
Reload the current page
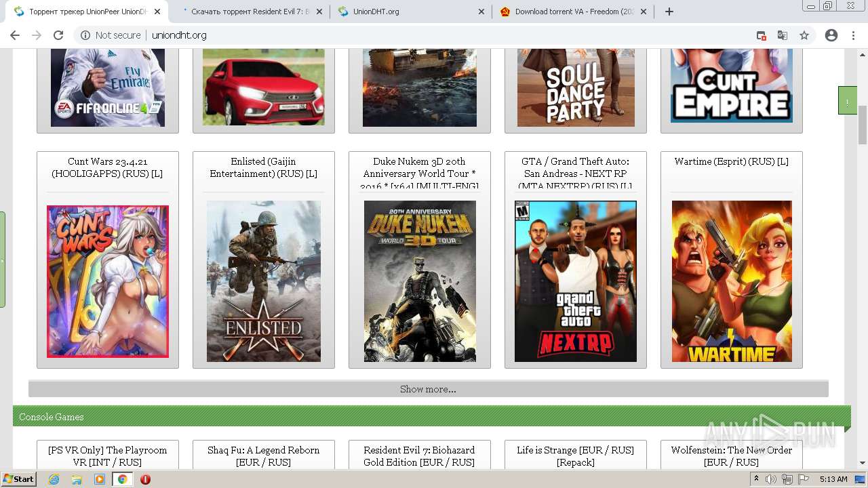click(x=58, y=35)
